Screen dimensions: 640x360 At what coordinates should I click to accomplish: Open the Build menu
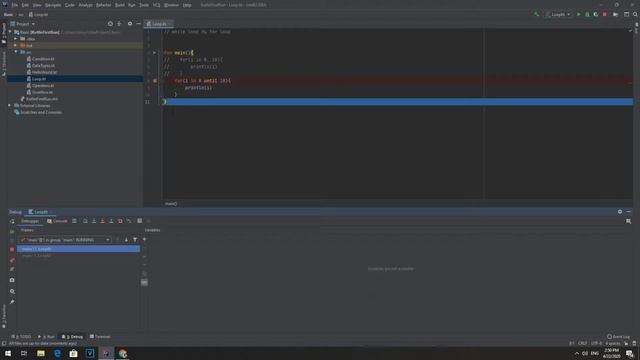tap(120, 5)
